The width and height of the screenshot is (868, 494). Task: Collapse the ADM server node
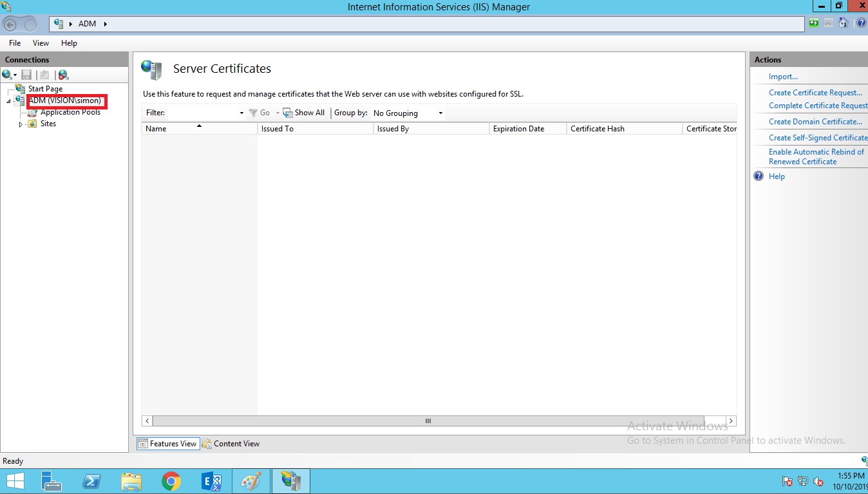pos(8,102)
